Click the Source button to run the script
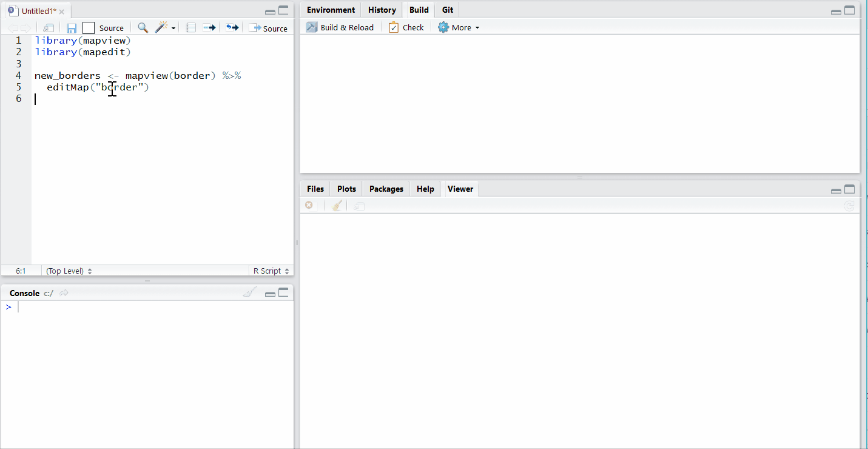 point(269,28)
